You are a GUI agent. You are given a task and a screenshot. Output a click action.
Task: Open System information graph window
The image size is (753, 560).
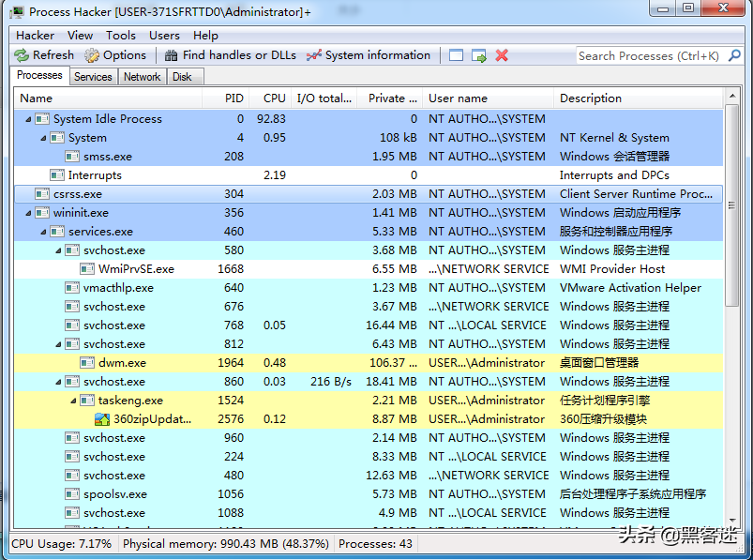click(x=314, y=55)
